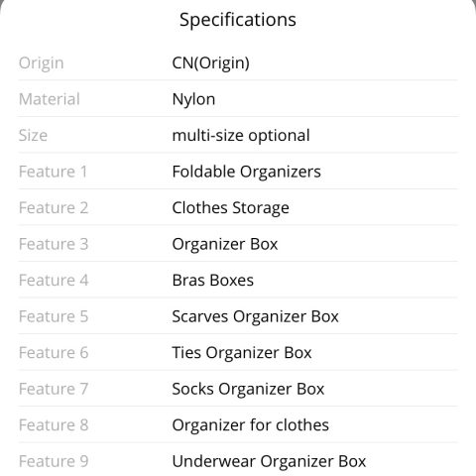This screenshot has width=476, height=476.
Task: Click the Specifications heading
Action: coord(238,20)
